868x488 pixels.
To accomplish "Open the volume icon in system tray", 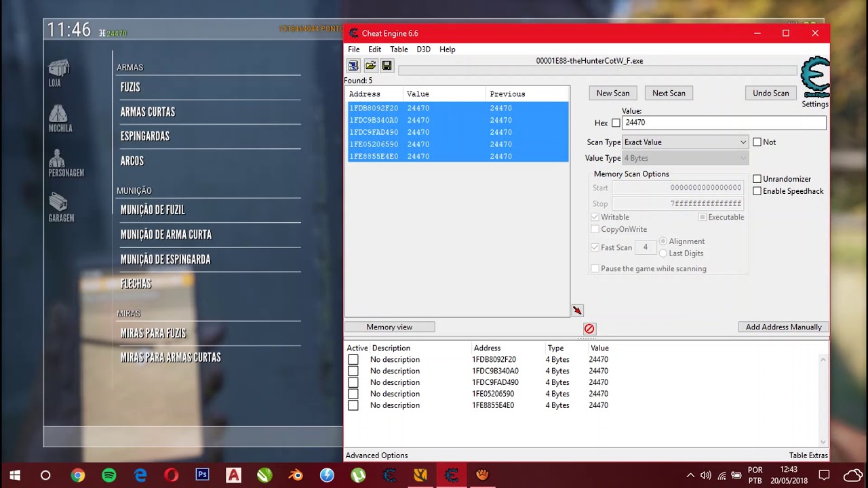I will pos(706,475).
